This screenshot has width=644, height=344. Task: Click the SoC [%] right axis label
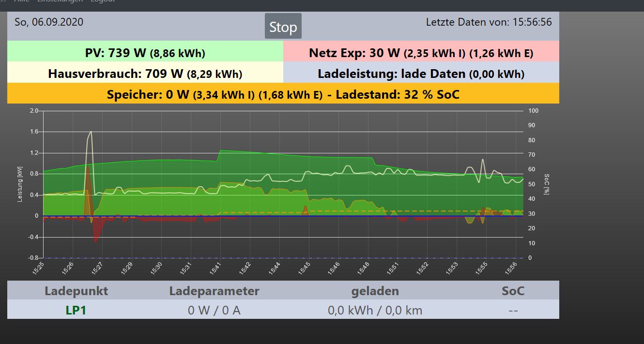pos(546,184)
